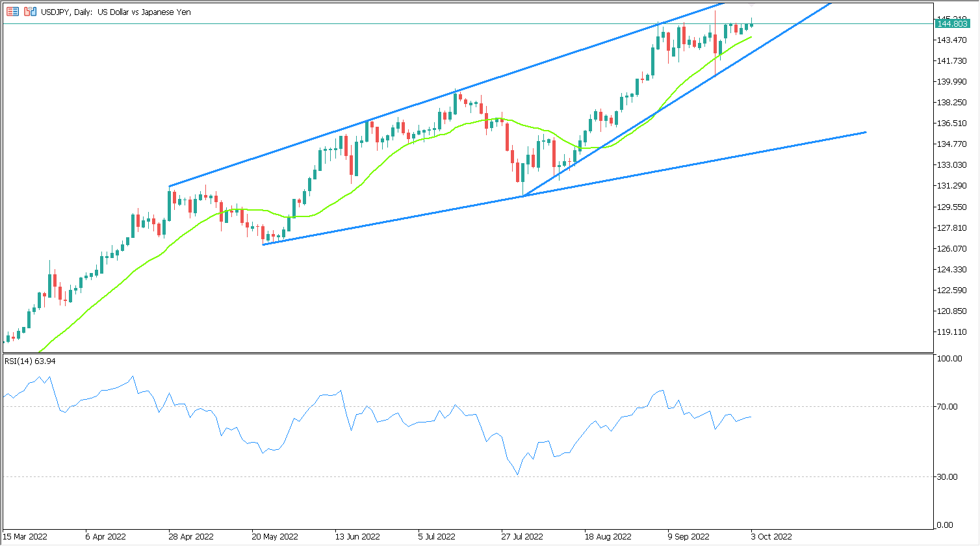Click the RSI(14) 63.94 indicator label
Image resolution: width=980 pixels, height=546 pixels.
[x=30, y=361]
